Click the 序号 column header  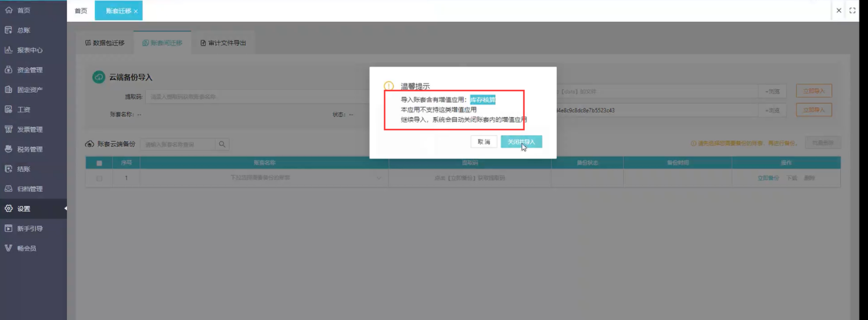(126, 163)
